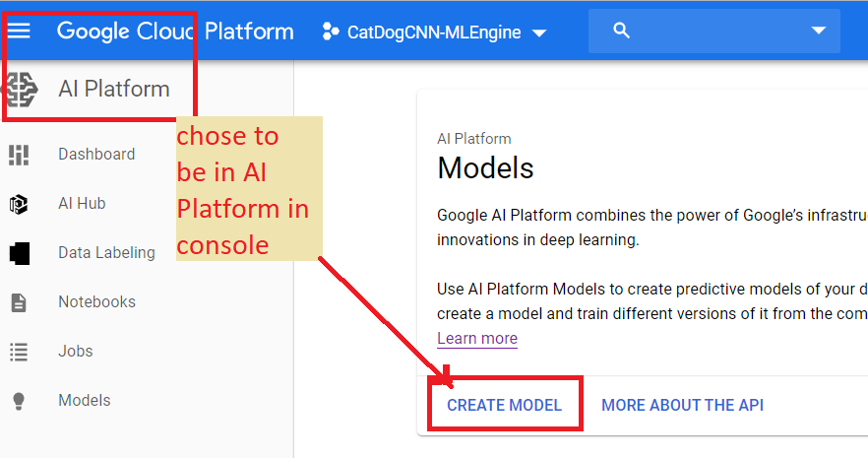Expand the search bar dropdown arrow
Screen dimensions: 868x458
pyautogui.click(x=819, y=31)
